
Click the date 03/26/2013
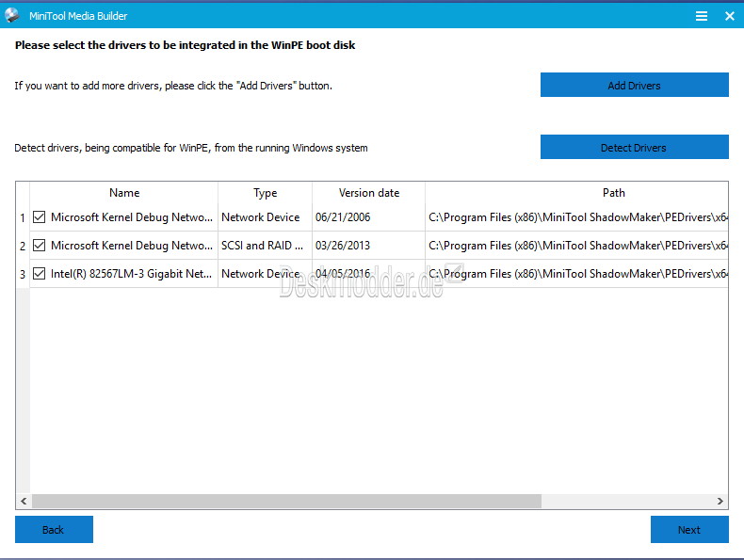click(x=343, y=245)
